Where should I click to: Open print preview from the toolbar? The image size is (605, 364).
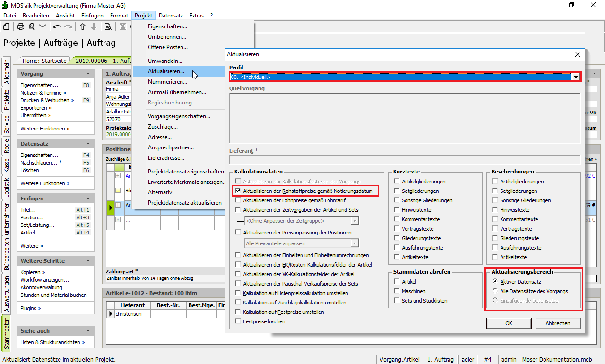tap(31, 26)
